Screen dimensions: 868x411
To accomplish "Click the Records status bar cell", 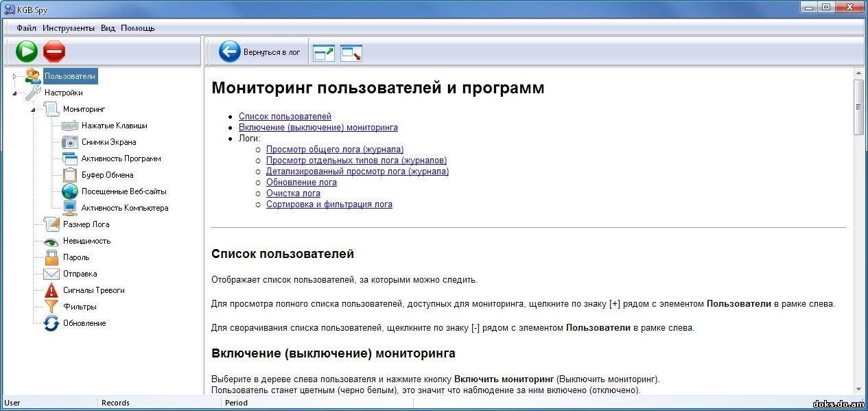I will 159,403.
